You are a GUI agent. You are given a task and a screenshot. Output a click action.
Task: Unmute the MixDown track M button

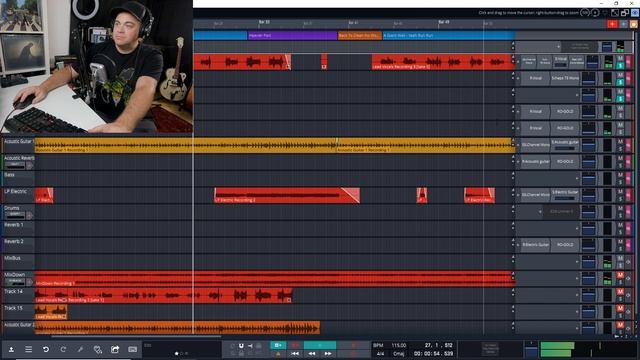620,275
